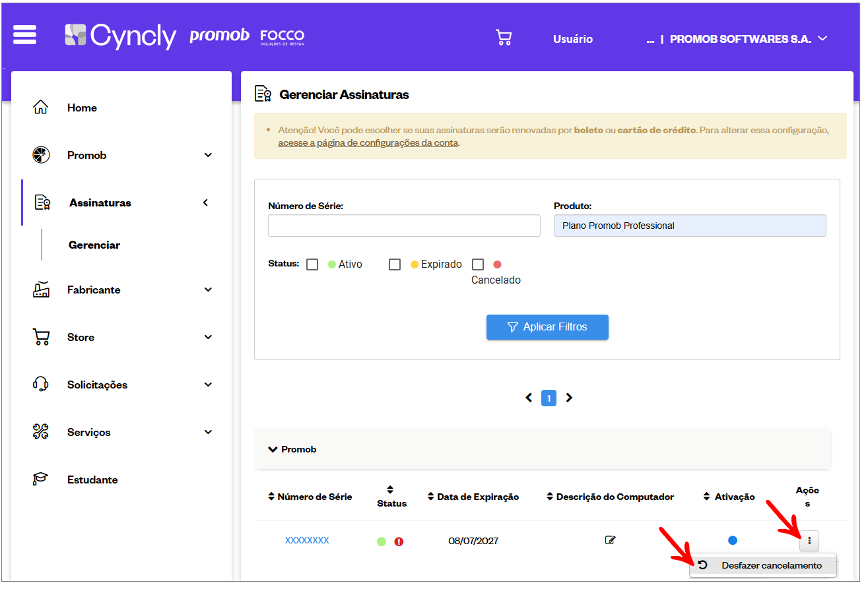This screenshot has height=589, width=868.
Task: Check the Cancelado status filter
Action: pyautogui.click(x=478, y=264)
